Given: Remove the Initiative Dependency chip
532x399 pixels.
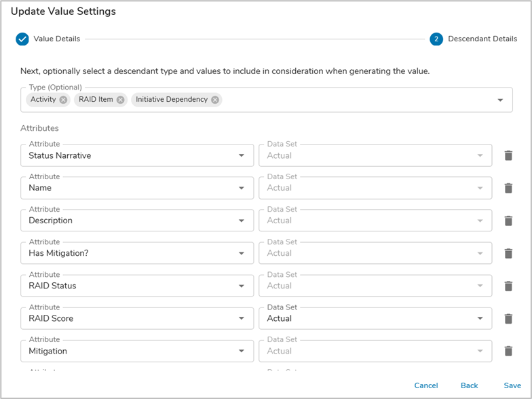Looking at the screenshot, I should pyautogui.click(x=215, y=100).
